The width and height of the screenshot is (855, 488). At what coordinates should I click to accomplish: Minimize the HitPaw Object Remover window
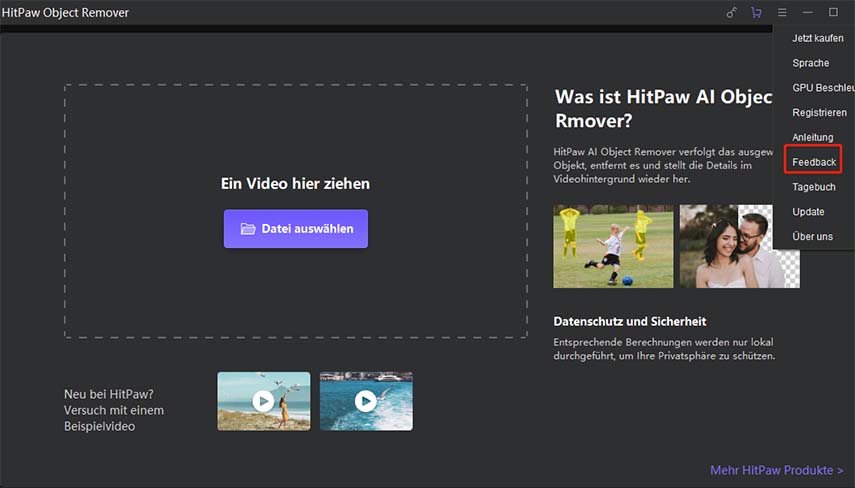tap(808, 13)
